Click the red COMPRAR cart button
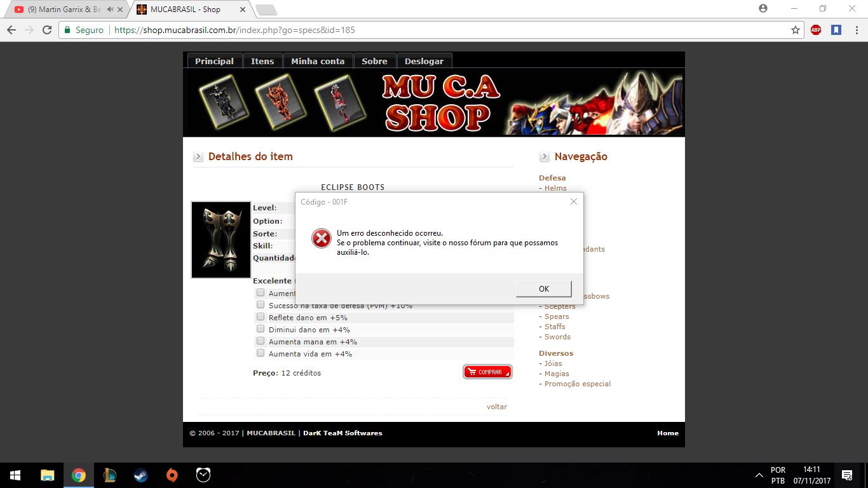The image size is (868, 488). 487,372
